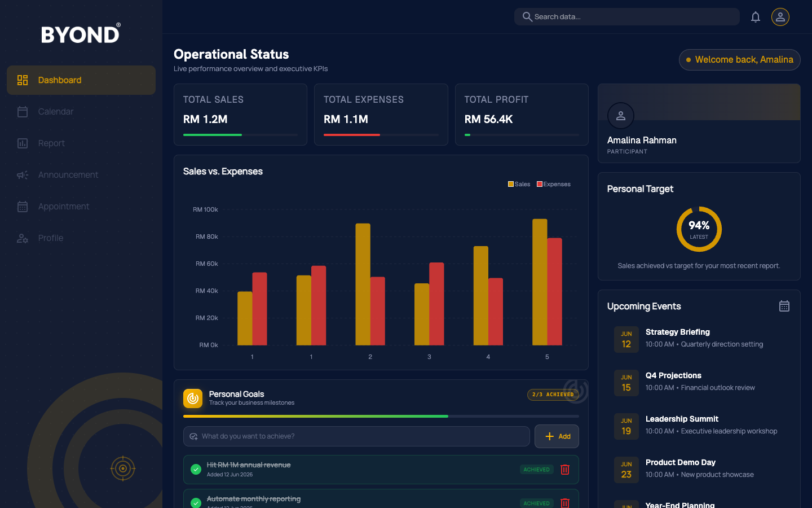This screenshot has height=508, width=812.
Task: Open notifications bell
Action: (756, 17)
